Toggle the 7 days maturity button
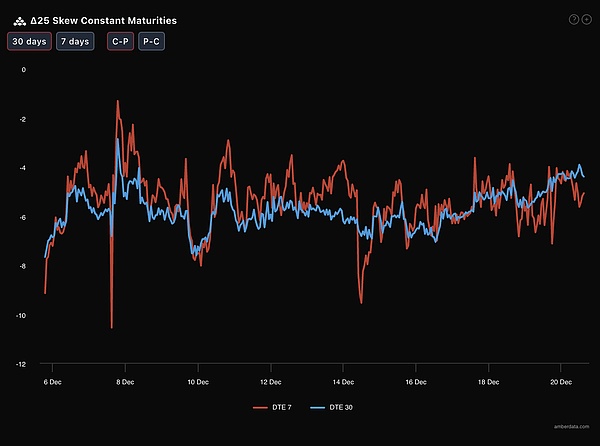The image size is (600, 446). pos(74,42)
